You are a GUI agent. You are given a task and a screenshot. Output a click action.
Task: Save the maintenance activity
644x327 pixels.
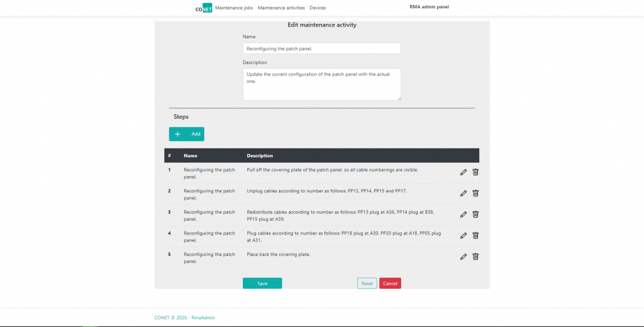point(262,284)
